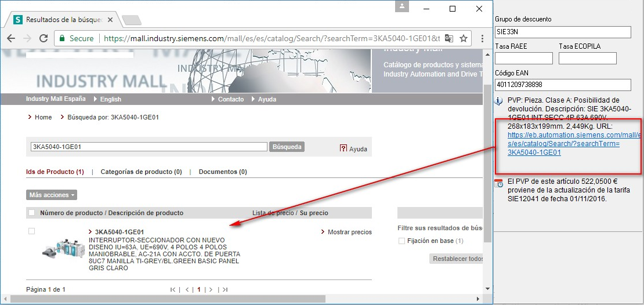Image resolution: width=644 pixels, height=305 pixels.
Task: Click the horizontal scrollbar right arrow
Action: tap(478, 299)
